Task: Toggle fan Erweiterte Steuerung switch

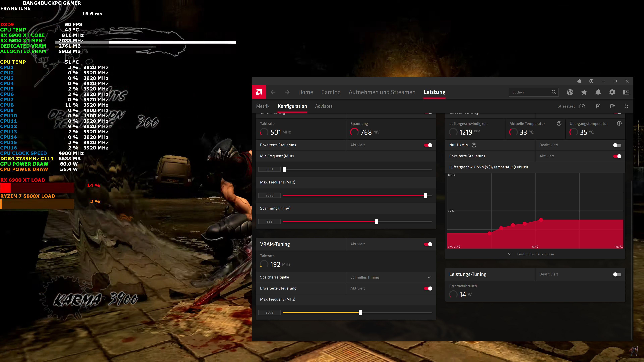Action: pyautogui.click(x=617, y=156)
